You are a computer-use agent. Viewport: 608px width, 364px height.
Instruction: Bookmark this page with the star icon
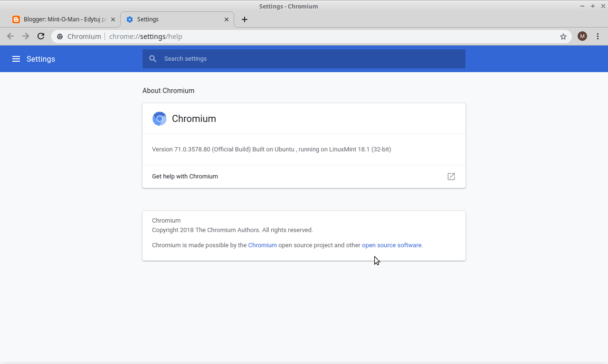[563, 37]
